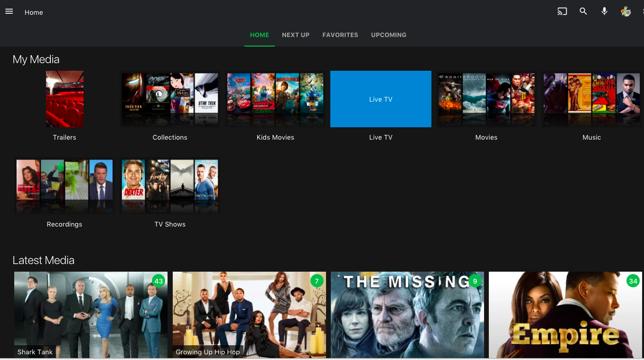Open the Recordings library thumbnail
644x360 pixels.
[x=65, y=186]
